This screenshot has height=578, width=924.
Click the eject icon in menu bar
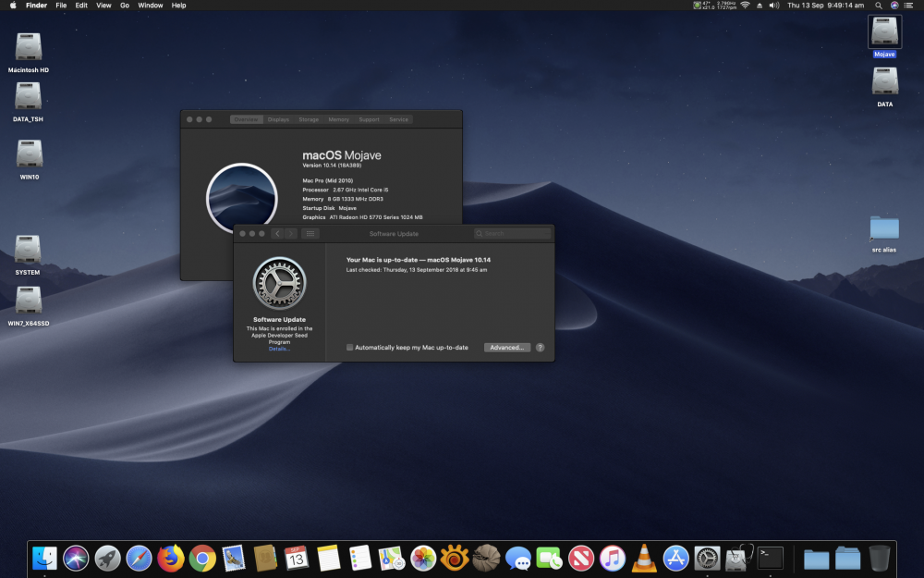point(760,6)
